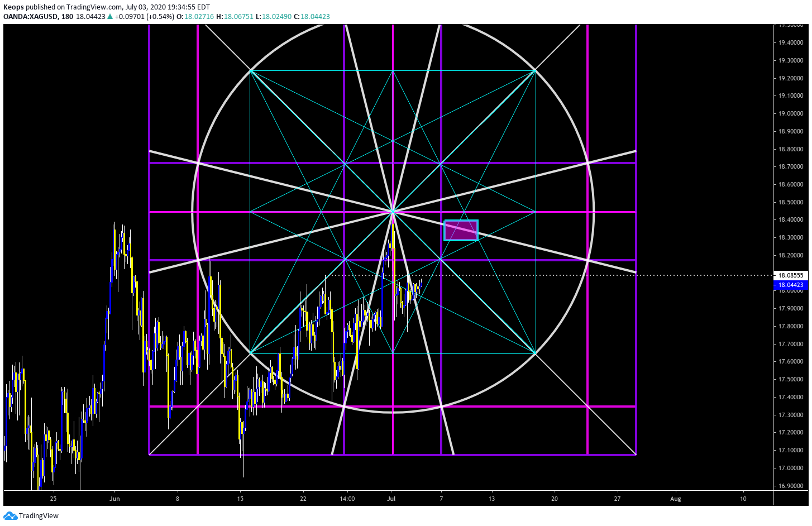
Task: Click the 180 interval value
Action: tap(67, 17)
